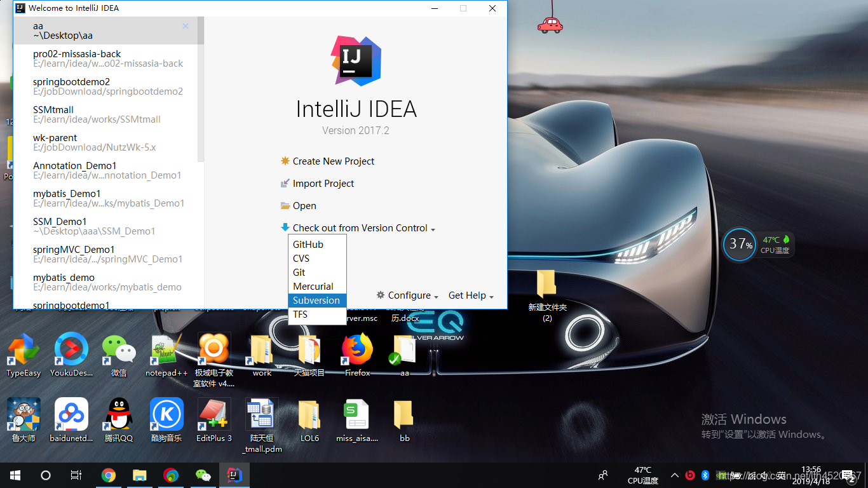Choose Git from version control menu

pos(317,273)
